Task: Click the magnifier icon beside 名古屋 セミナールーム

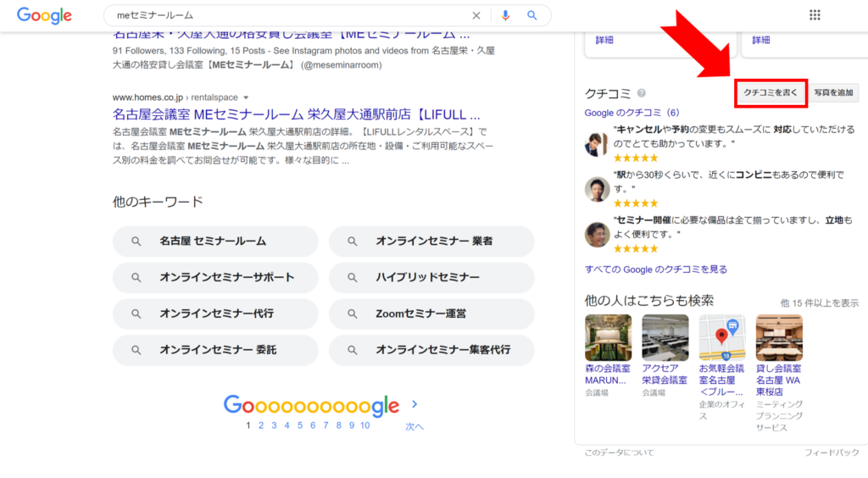Action: click(x=136, y=242)
